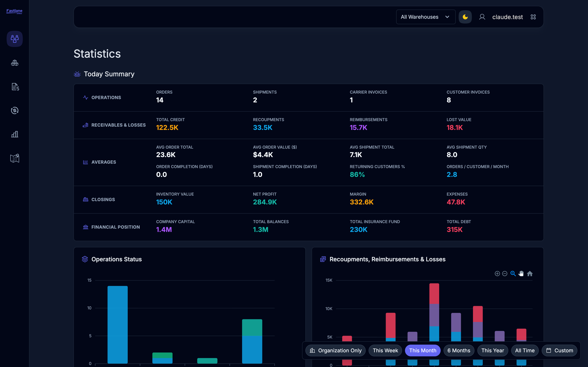This screenshot has width=588, height=367.
Task: Select the chart magnifier selection zoom tool
Action: tap(513, 274)
